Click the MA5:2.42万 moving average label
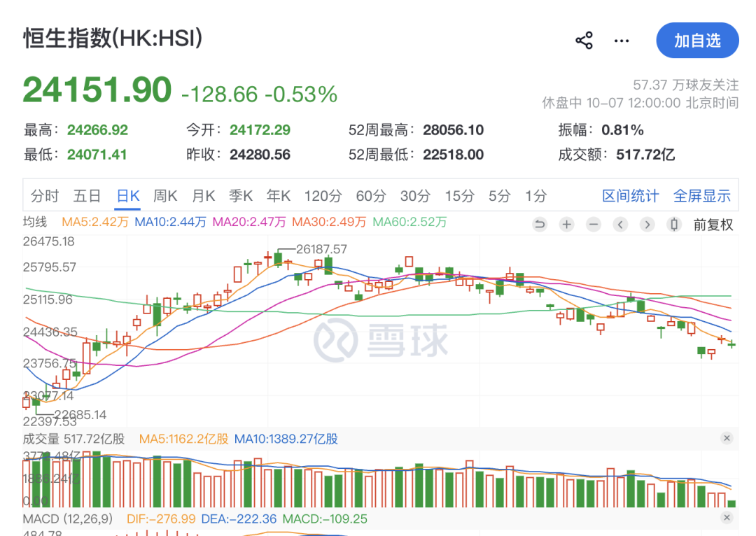Image resolution: width=756 pixels, height=536 pixels. click(x=95, y=223)
